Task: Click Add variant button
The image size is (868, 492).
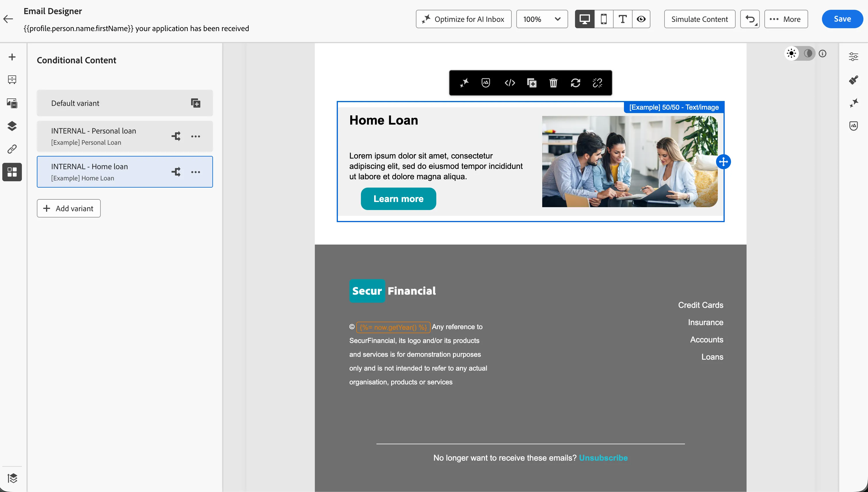Action: click(x=68, y=209)
